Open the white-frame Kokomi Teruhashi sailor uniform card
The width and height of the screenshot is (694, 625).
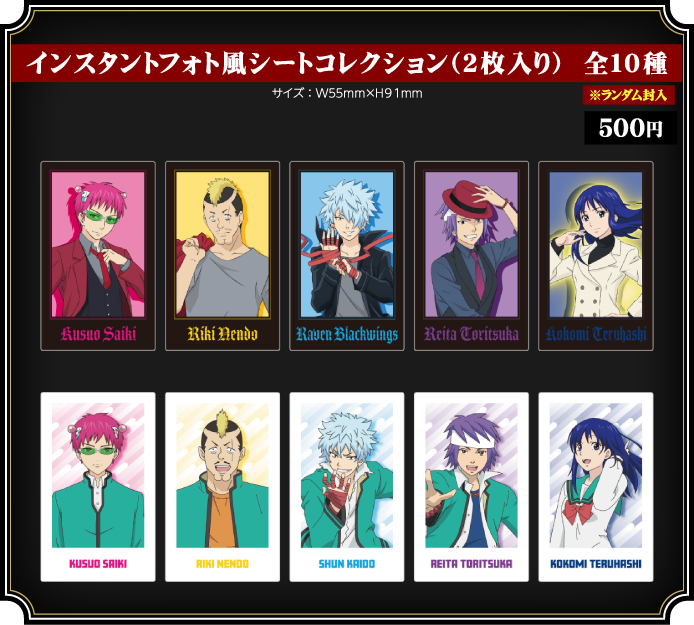tap(596, 487)
